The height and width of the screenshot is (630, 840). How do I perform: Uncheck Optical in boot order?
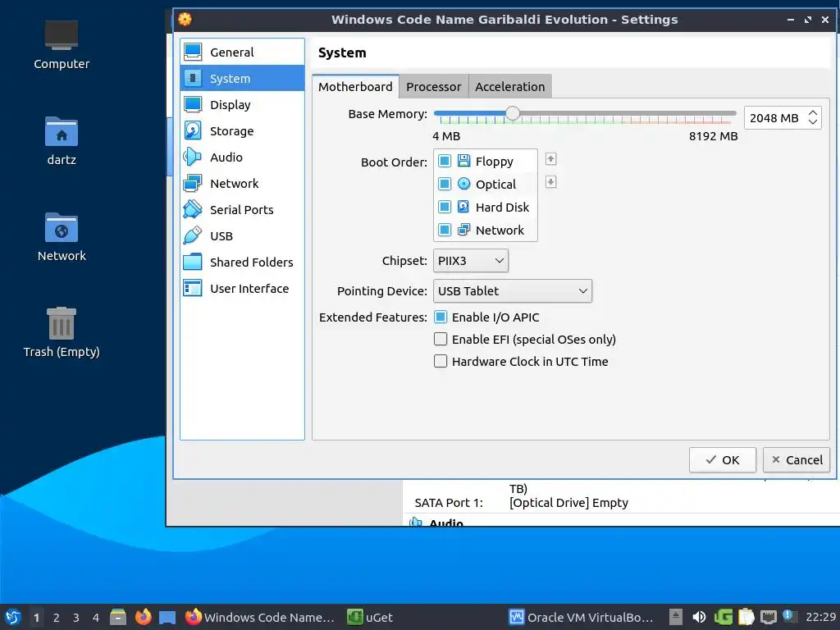pos(445,184)
